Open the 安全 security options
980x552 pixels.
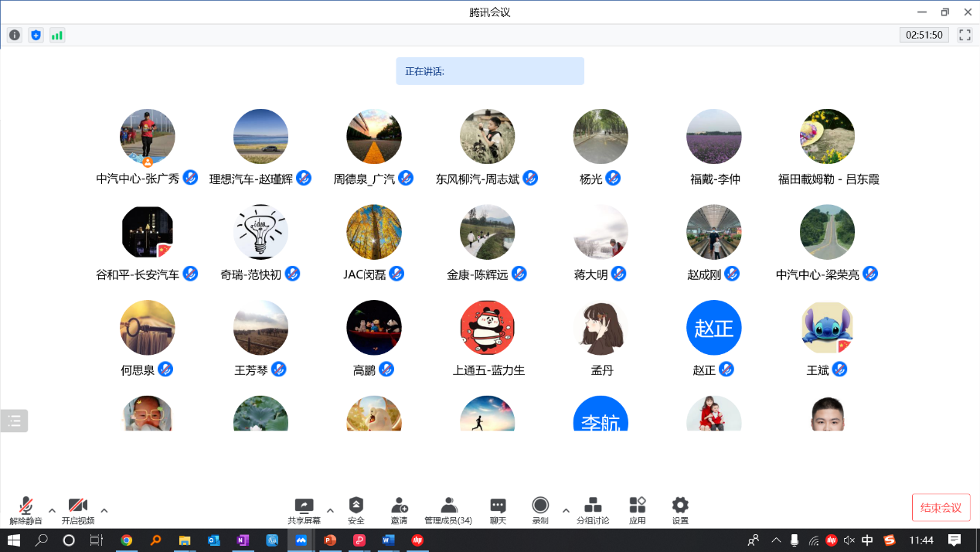click(356, 510)
